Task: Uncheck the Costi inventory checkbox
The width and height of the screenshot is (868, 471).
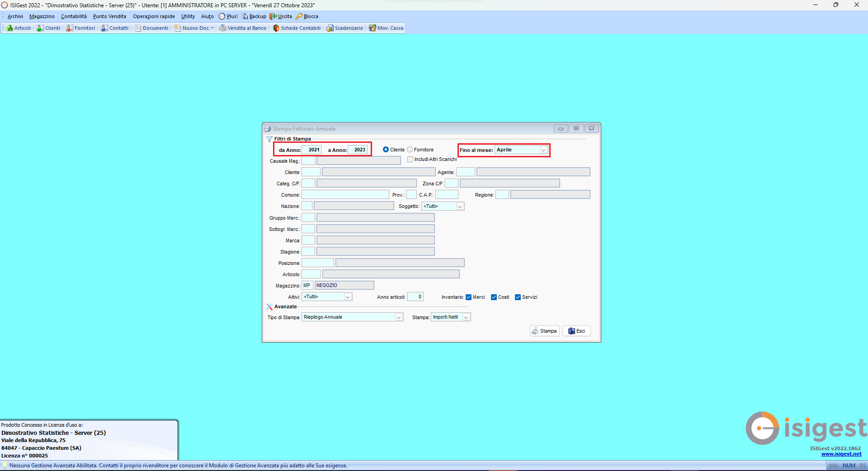Action: (494, 297)
